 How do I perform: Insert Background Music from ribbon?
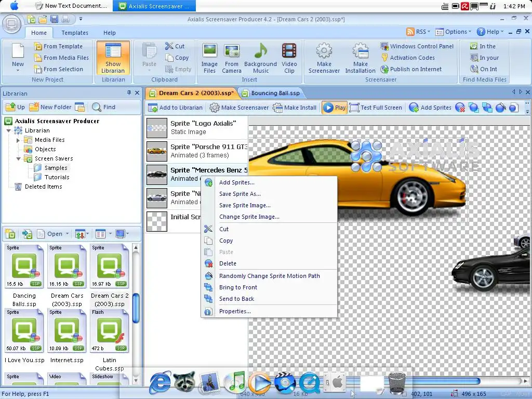click(261, 58)
